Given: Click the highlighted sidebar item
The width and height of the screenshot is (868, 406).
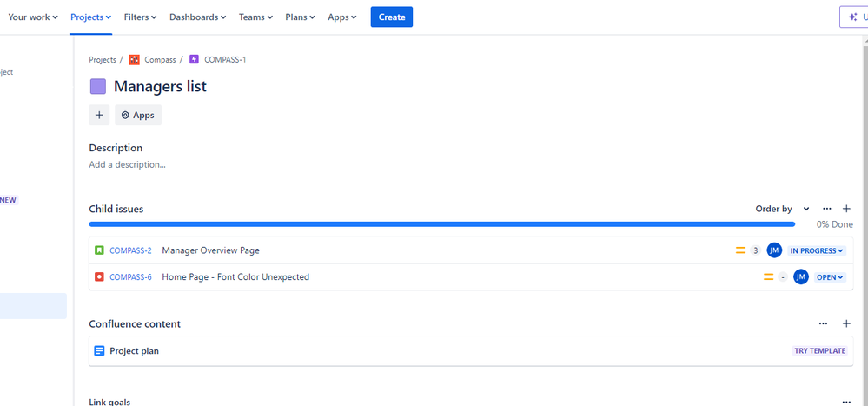Looking at the screenshot, I should (33, 306).
